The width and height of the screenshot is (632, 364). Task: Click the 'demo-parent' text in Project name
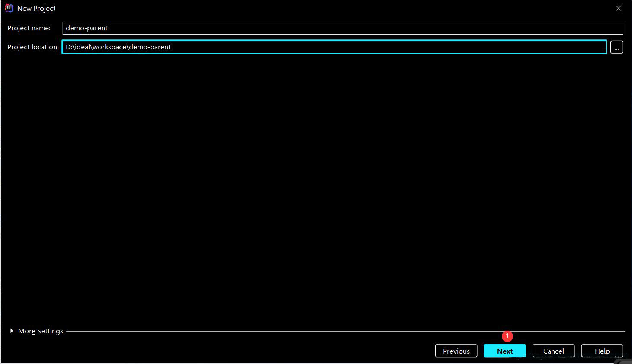[87, 28]
